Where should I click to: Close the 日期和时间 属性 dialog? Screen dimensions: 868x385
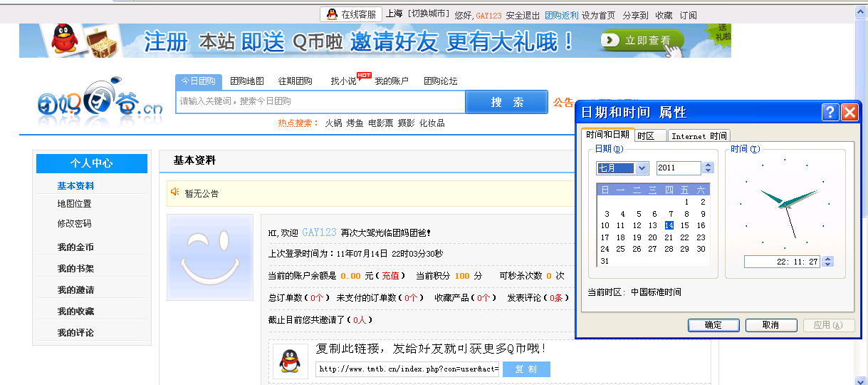point(849,113)
